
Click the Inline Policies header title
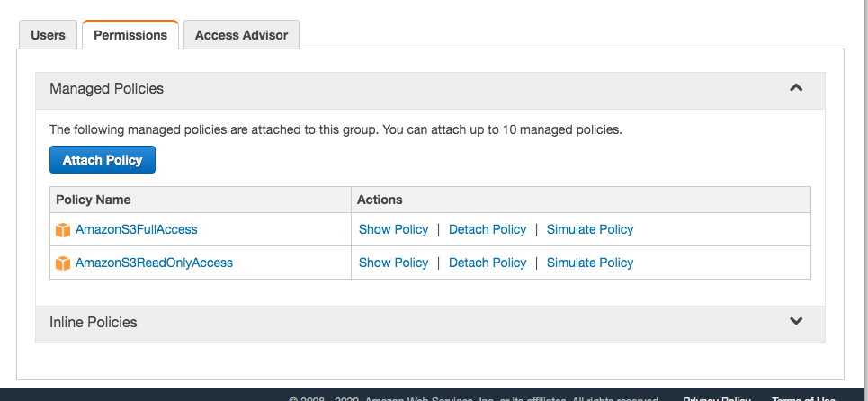pos(94,322)
